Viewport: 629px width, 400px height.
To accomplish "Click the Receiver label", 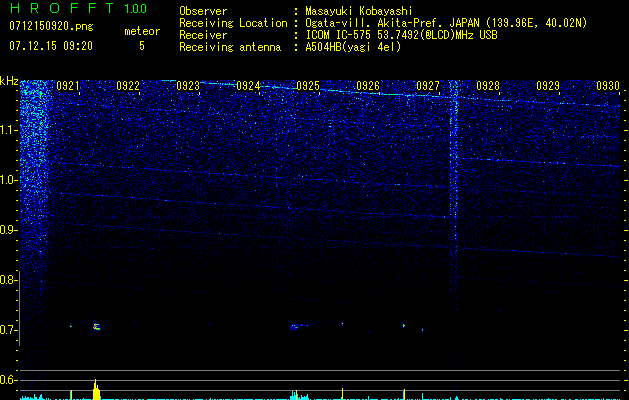I will click(x=203, y=35).
